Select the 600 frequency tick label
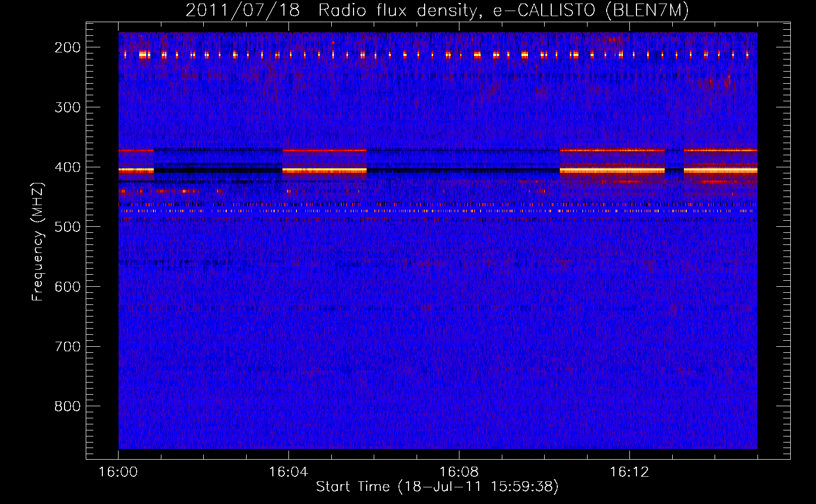The width and height of the screenshot is (816, 504). [x=68, y=287]
